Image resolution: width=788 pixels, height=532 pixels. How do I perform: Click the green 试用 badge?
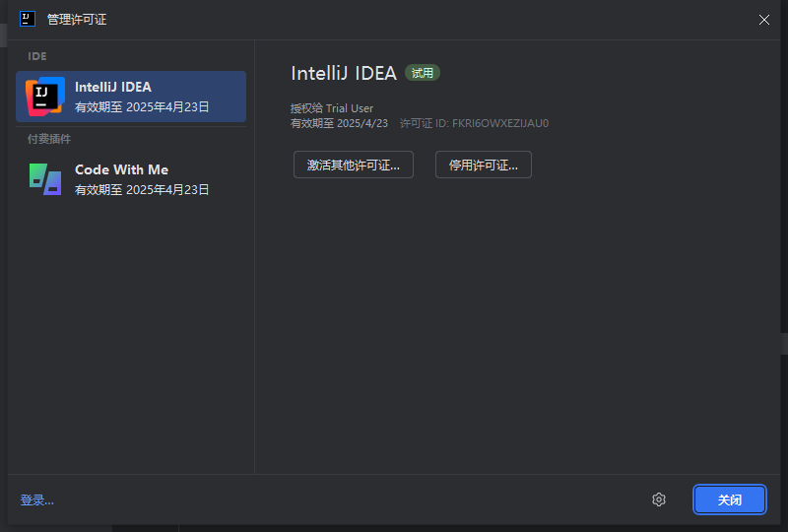pyautogui.click(x=423, y=73)
